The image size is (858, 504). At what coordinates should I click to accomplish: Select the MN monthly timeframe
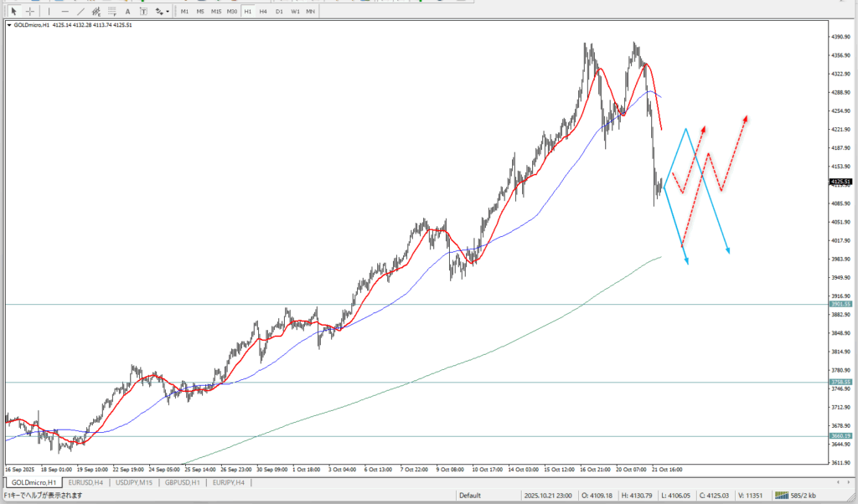coord(310,12)
